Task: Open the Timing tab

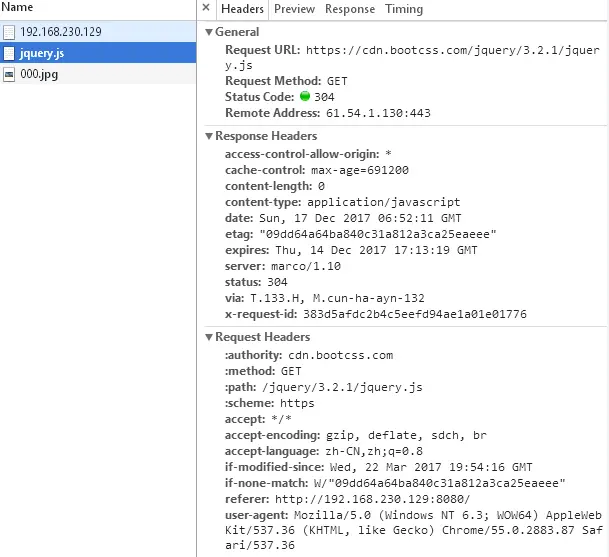Action: 404,9
